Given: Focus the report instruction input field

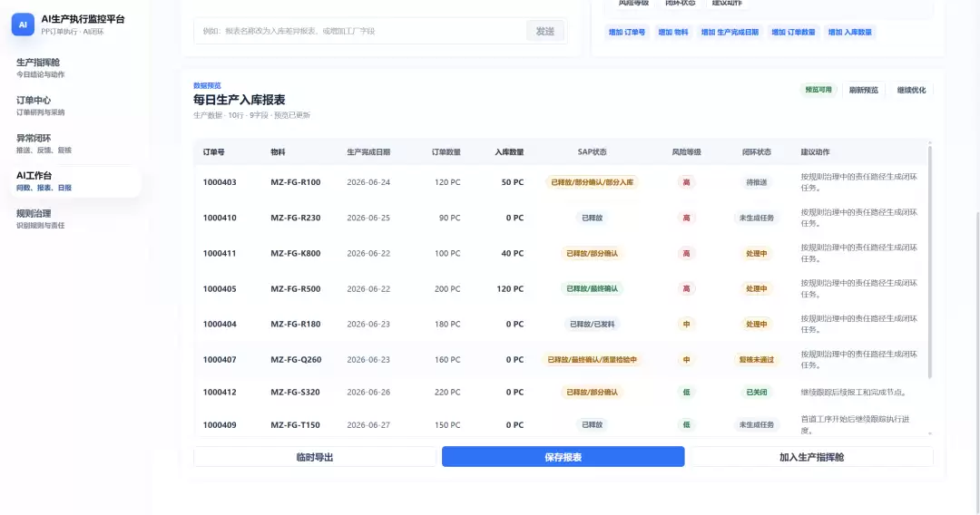Looking at the screenshot, I should [x=359, y=31].
